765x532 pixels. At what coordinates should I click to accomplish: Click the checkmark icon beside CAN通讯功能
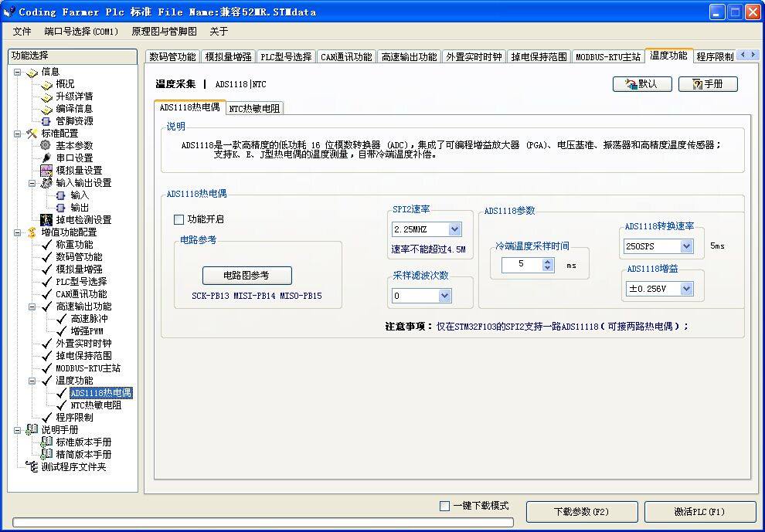point(47,294)
